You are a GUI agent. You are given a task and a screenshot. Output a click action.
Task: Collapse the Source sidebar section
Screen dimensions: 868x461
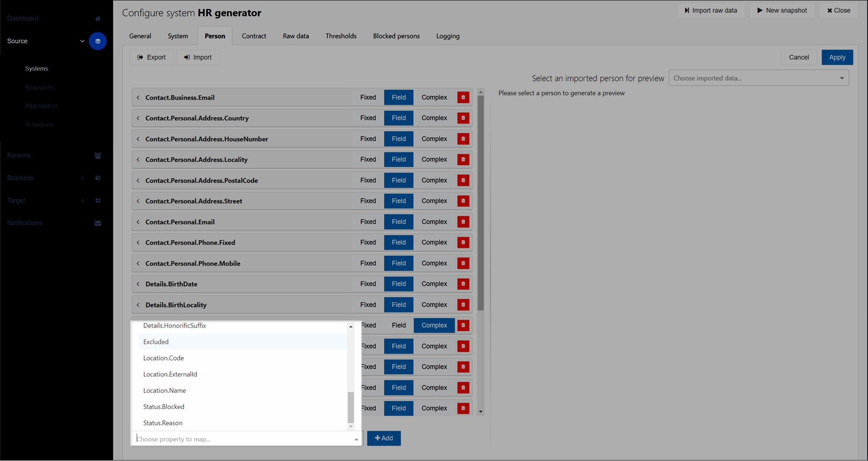point(82,41)
